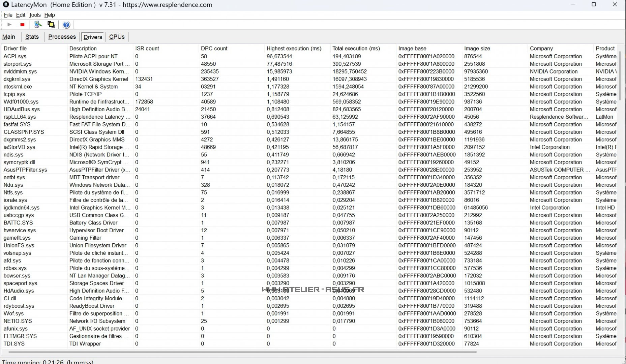Click the grey Start monitor play icon

[9, 25]
